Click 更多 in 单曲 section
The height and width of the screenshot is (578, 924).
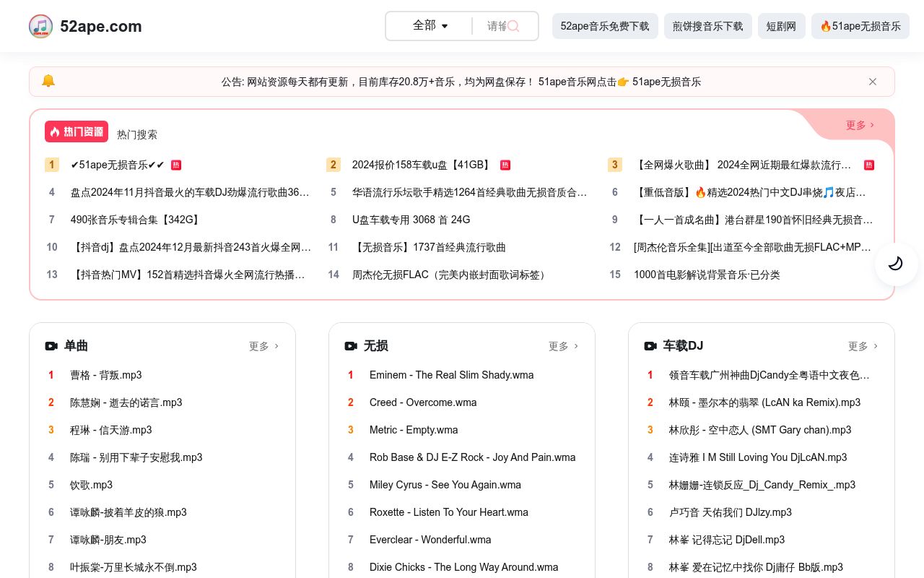coord(263,346)
